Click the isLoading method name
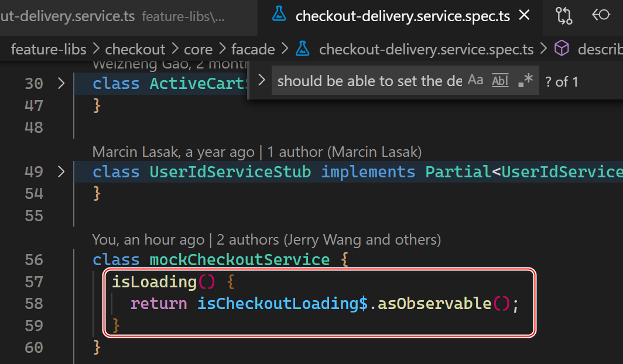This screenshot has width=623, height=364. coord(154,282)
